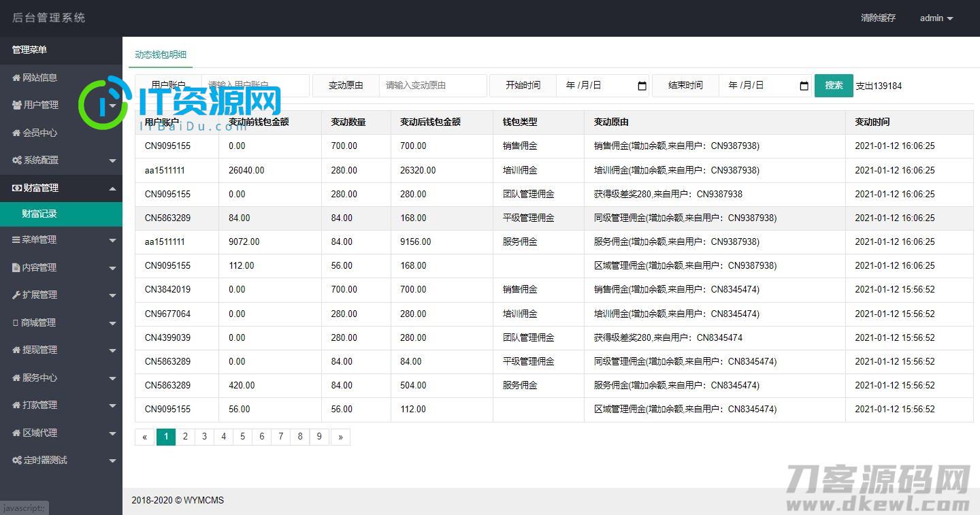The height and width of the screenshot is (515, 980).
Task: Click the home icon beside 提现管理
Action: coord(16,350)
